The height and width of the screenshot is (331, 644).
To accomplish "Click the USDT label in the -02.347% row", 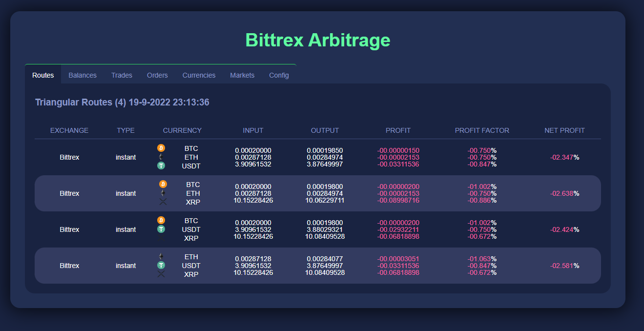I will click(x=191, y=166).
